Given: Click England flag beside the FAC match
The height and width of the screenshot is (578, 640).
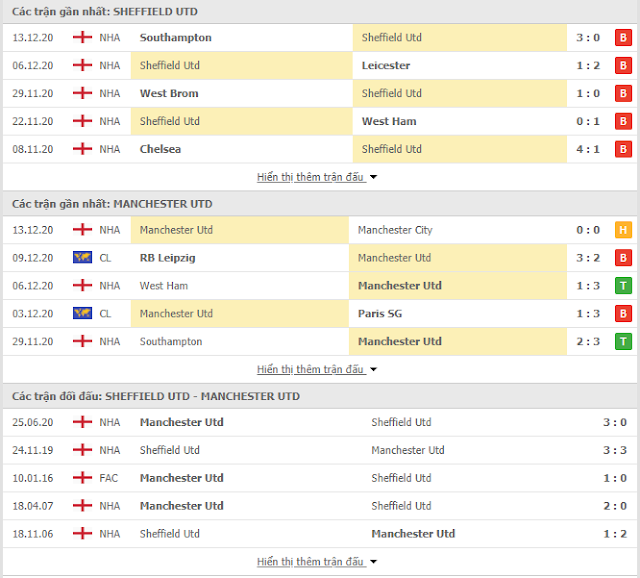Looking at the screenshot, I should click(x=82, y=478).
